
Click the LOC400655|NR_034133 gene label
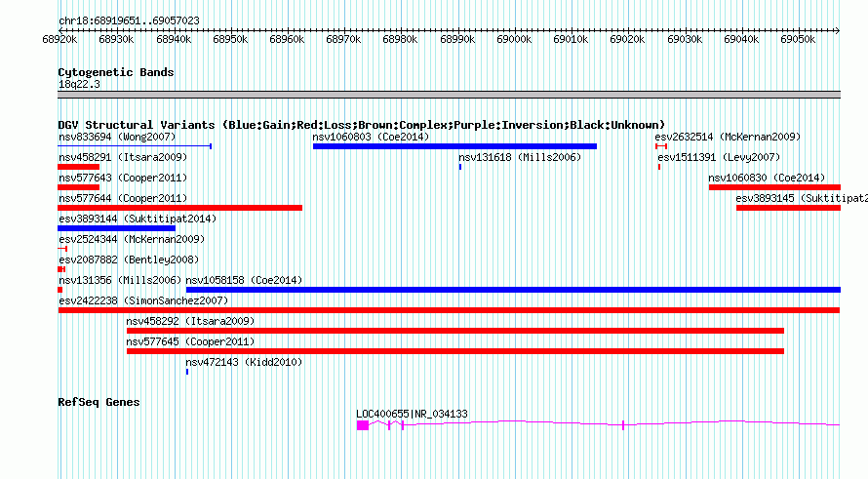click(x=412, y=414)
